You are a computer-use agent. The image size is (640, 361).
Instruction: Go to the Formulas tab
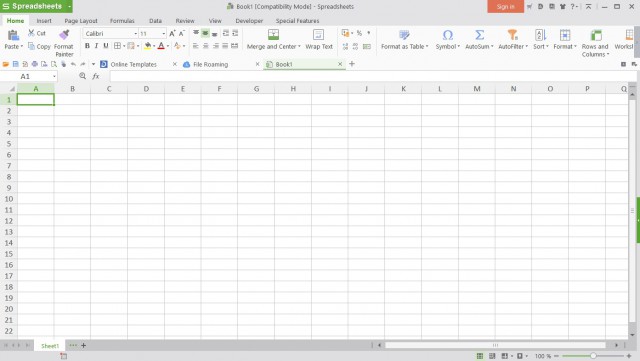click(x=122, y=21)
